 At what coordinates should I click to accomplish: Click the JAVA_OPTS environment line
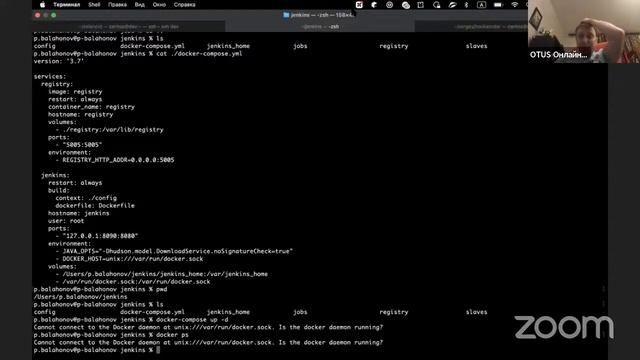pyautogui.click(x=178, y=251)
